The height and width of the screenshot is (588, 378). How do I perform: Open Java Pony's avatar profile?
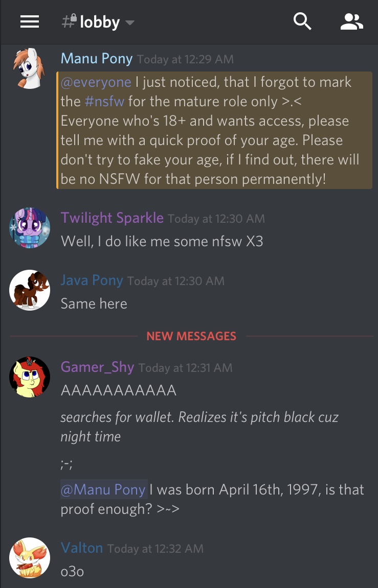(x=30, y=290)
